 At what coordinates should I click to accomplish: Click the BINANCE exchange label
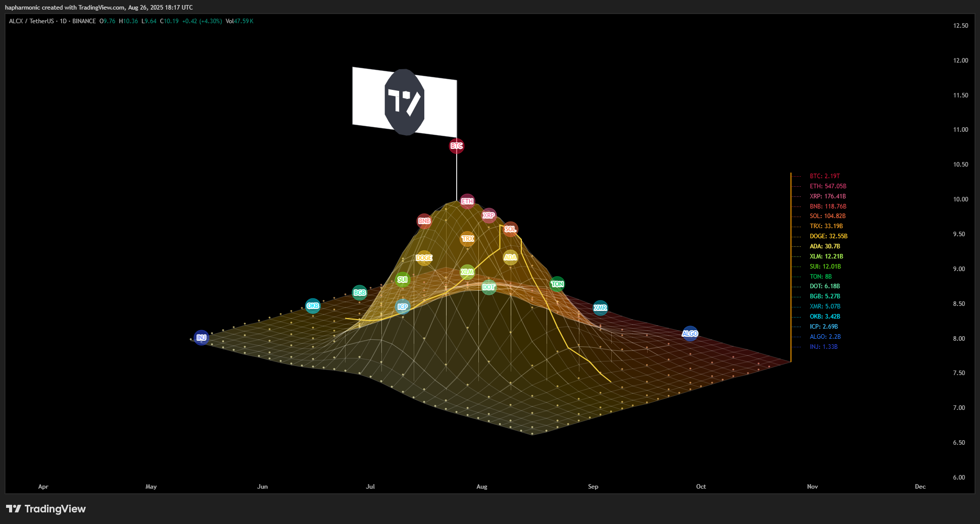(84, 21)
